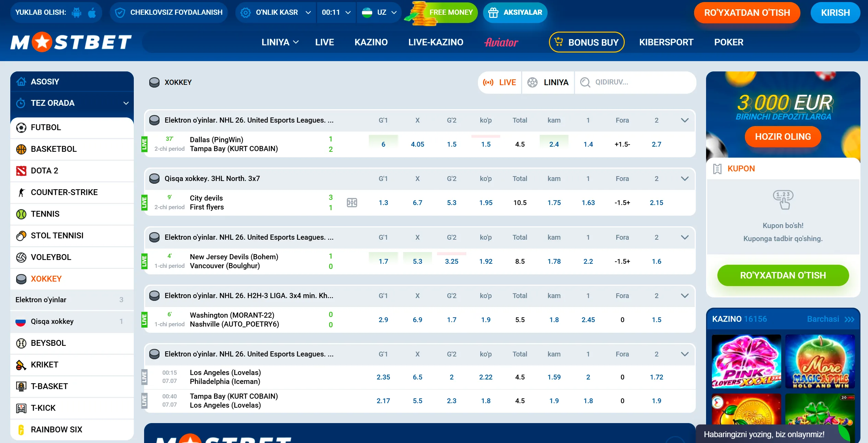Open the Dota 2 icon
This screenshot has width=868, height=443.
(21, 171)
